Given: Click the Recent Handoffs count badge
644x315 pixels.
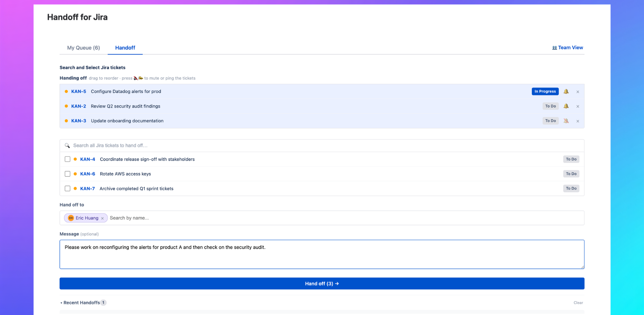Looking at the screenshot, I should click(103, 303).
